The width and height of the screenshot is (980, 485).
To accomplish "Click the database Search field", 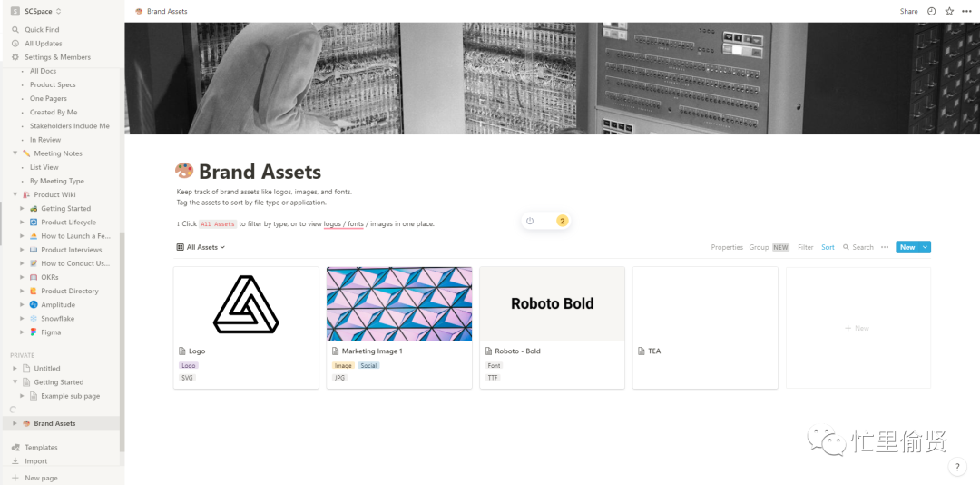I will point(857,247).
